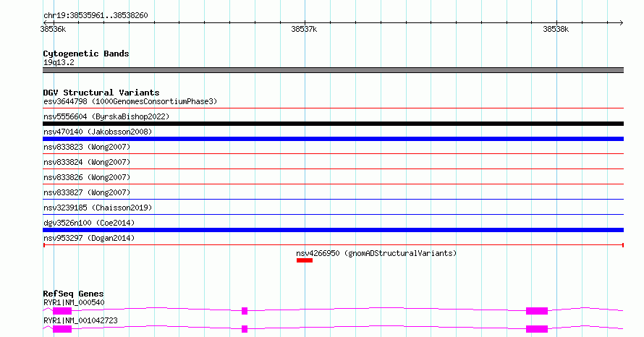Click the red line under esv3644798
This screenshot has width=644, height=337.
[x=333, y=108]
